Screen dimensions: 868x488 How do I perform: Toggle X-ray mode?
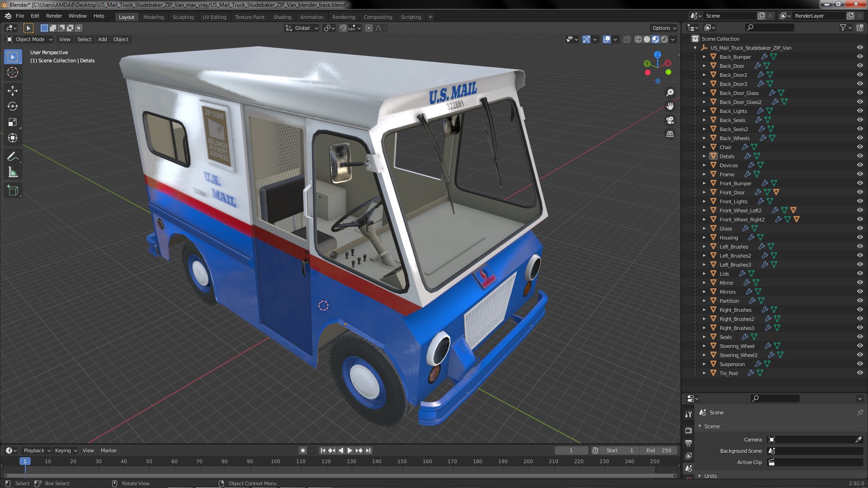[627, 40]
